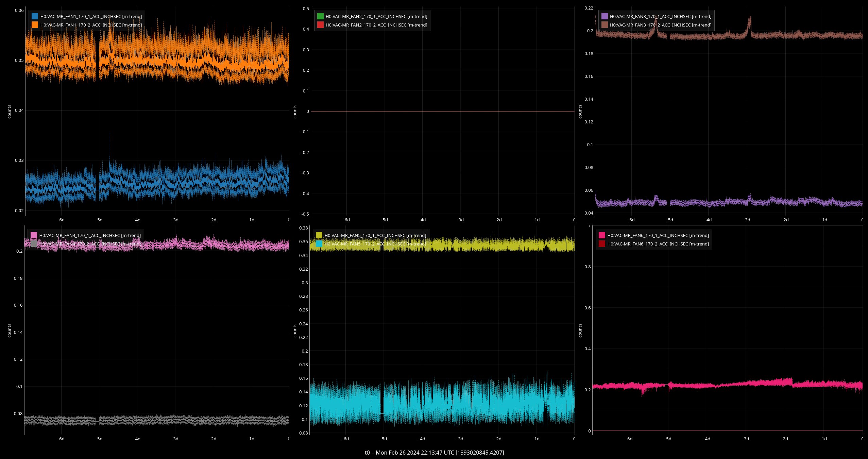Click the red FAN2_170_2 legend color swatch
The height and width of the screenshot is (459, 868).
click(x=320, y=25)
